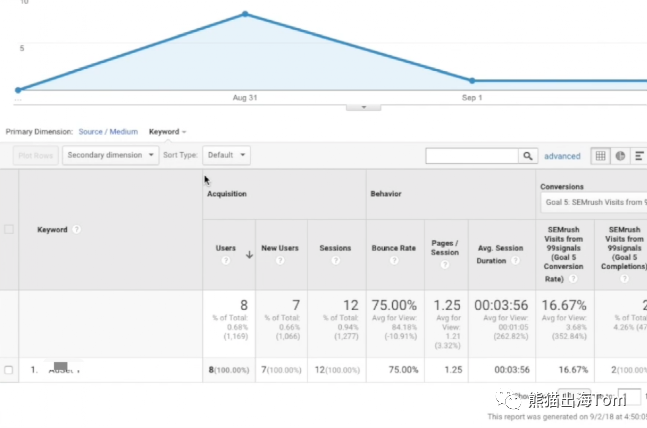The width and height of the screenshot is (647, 428).
Task: Click the table search input field
Action: coord(471,156)
